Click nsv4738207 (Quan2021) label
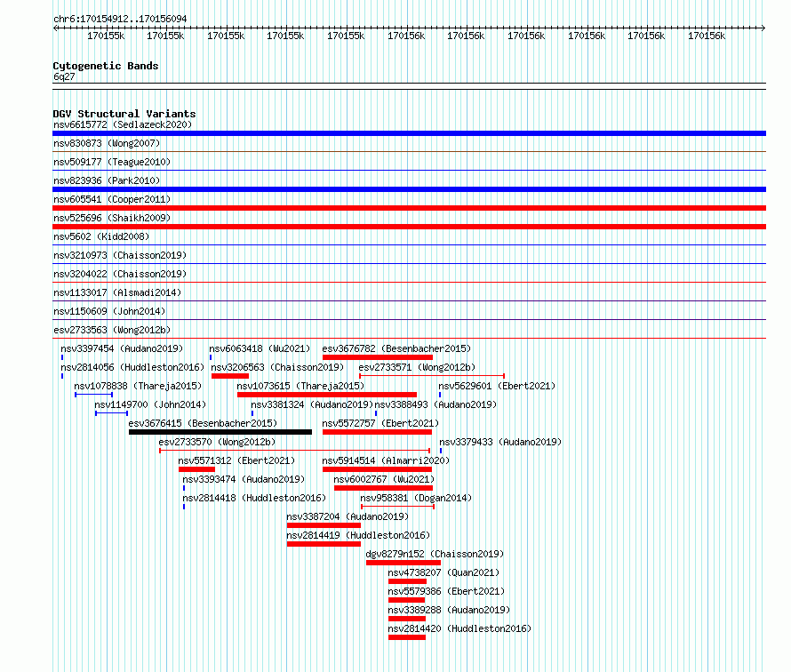 pyautogui.click(x=443, y=572)
